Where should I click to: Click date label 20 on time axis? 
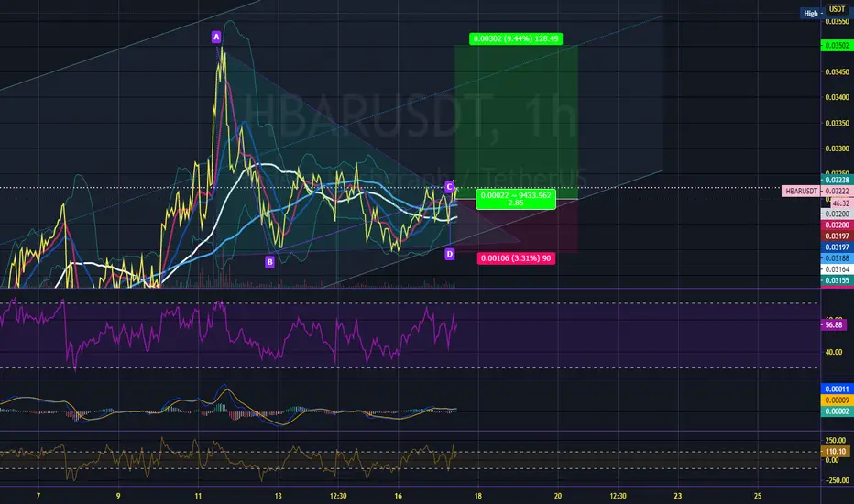558,496
